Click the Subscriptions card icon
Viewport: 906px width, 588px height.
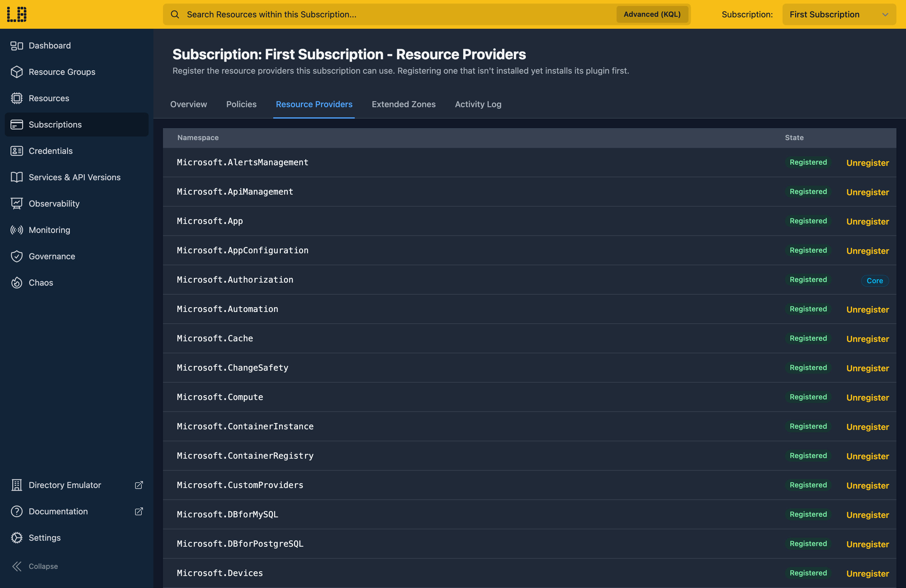17,124
